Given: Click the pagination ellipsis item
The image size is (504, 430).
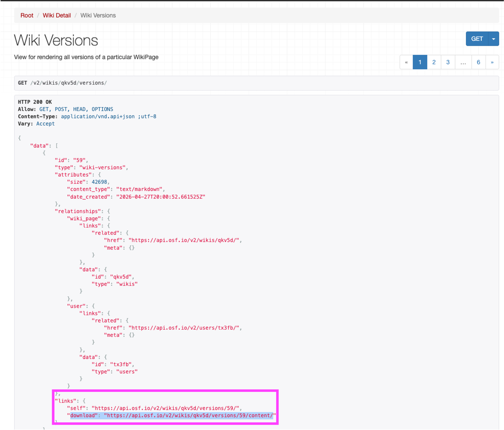Looking at the screenshot, I should tap(463, 62).
